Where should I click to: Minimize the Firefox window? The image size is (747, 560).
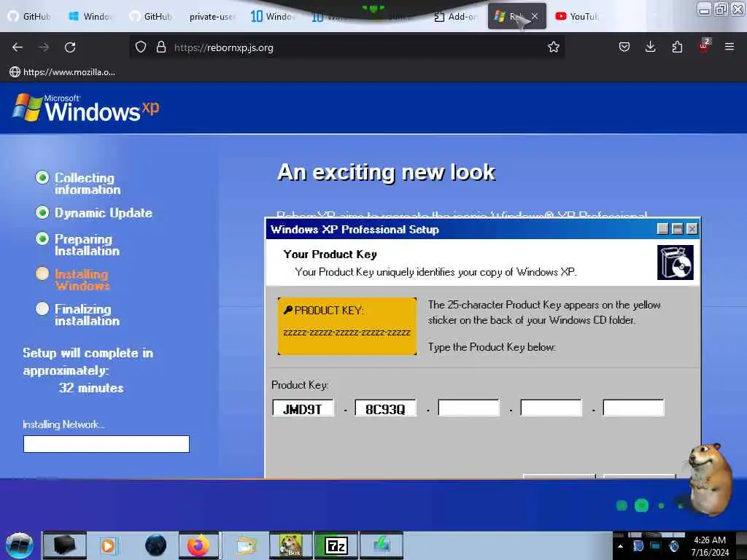[x=704, y=9]
